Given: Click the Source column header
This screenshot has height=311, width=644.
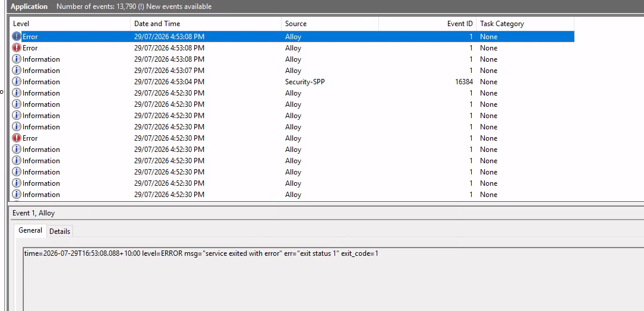Looking at the screenshot, I should point(330,24).
